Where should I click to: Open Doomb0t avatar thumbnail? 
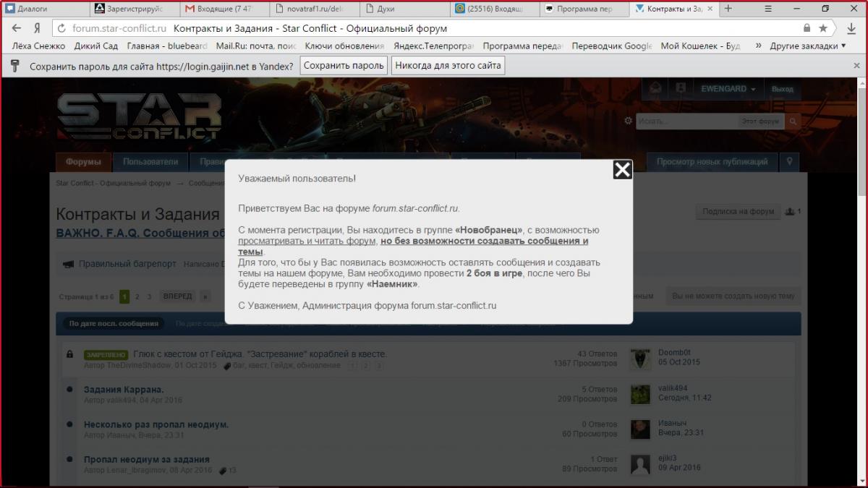640,359
